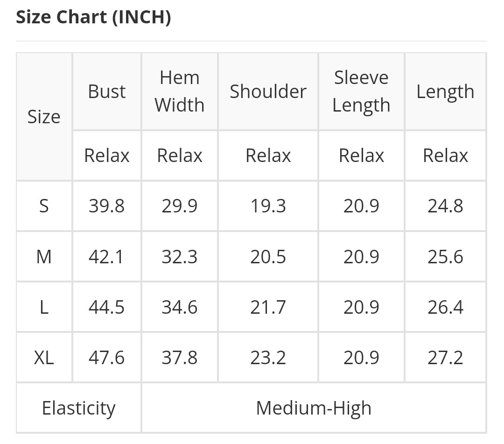Select the 25.6 length value for M
Image resolution: width=504 pixels, height=444 pixels.
pyautogui.click(x=445, y=257)
